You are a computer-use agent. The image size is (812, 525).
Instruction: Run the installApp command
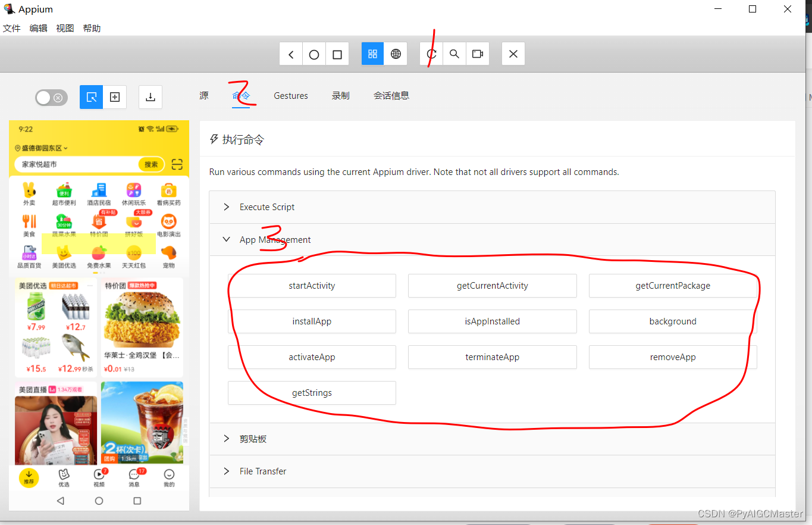click(x=312, y=321)
